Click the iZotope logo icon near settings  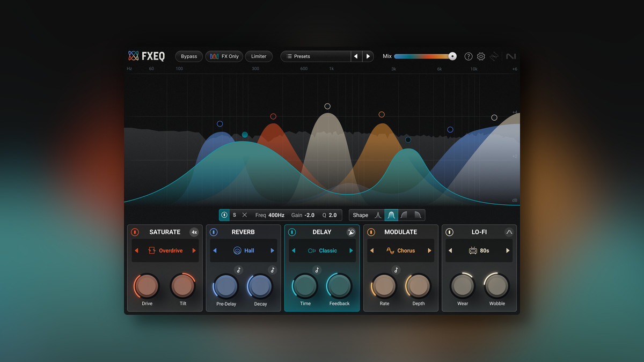click(494, 56)
